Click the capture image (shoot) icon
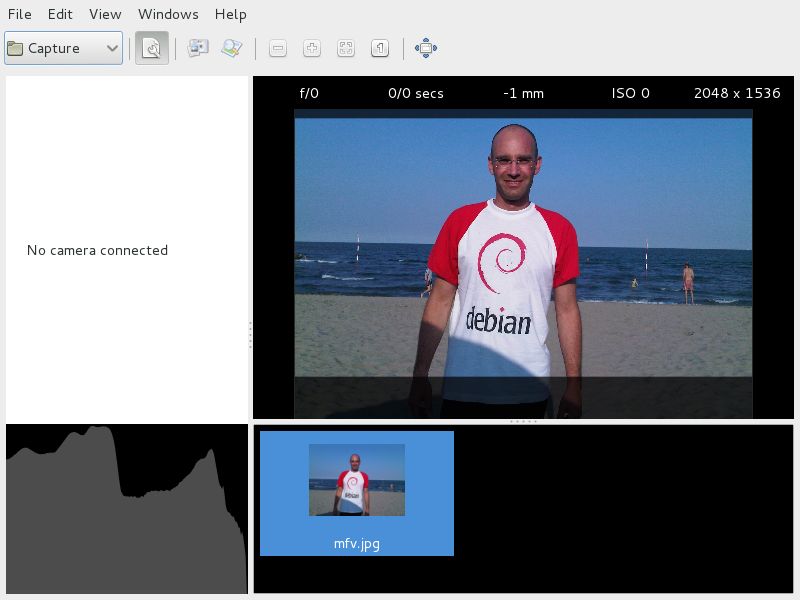Image resolution: width=800 pixels, height=600 pixels. coord(198,48)
